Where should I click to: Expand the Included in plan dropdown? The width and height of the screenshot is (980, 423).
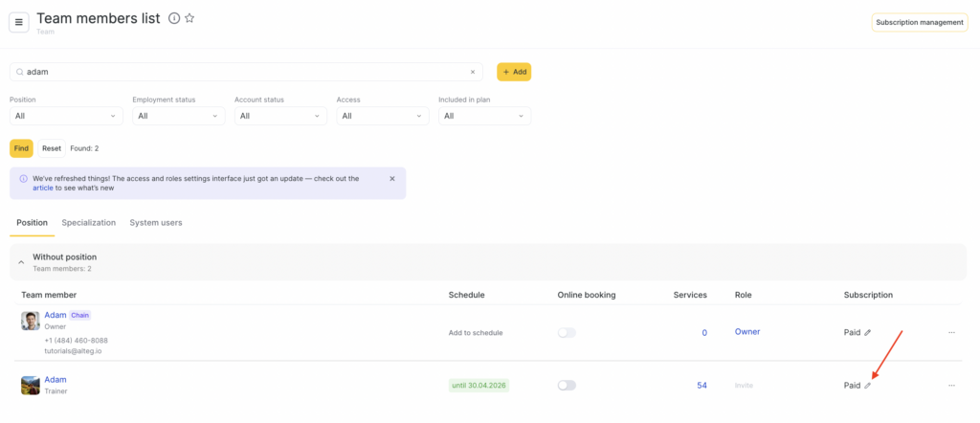[x=484, y=116]
